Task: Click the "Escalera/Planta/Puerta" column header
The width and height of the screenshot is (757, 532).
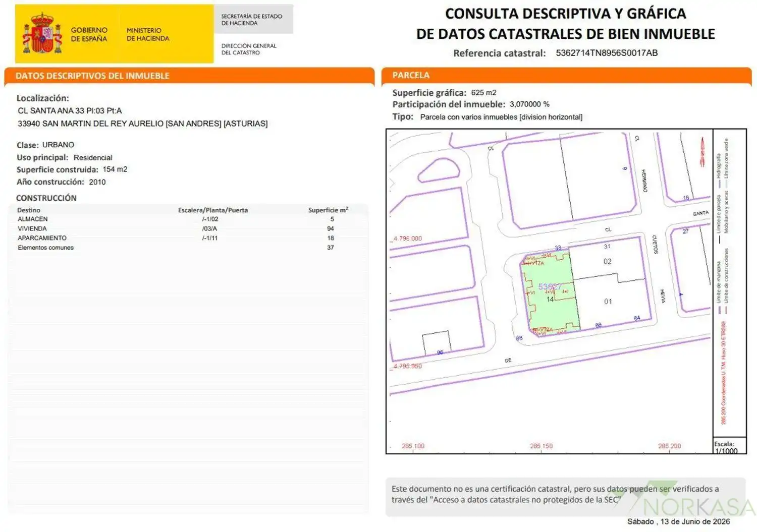Action: [x=213, y=210]
